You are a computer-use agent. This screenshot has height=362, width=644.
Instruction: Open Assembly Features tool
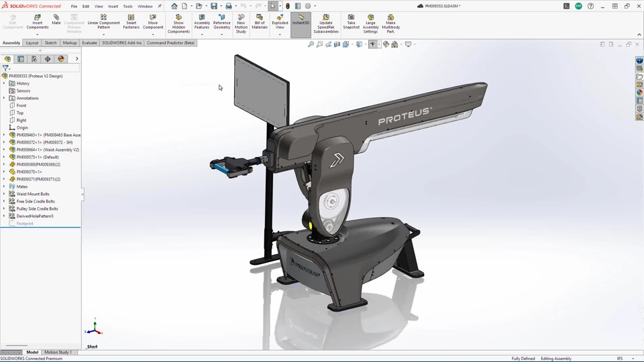pyautogui.click(x=202, y=21)
